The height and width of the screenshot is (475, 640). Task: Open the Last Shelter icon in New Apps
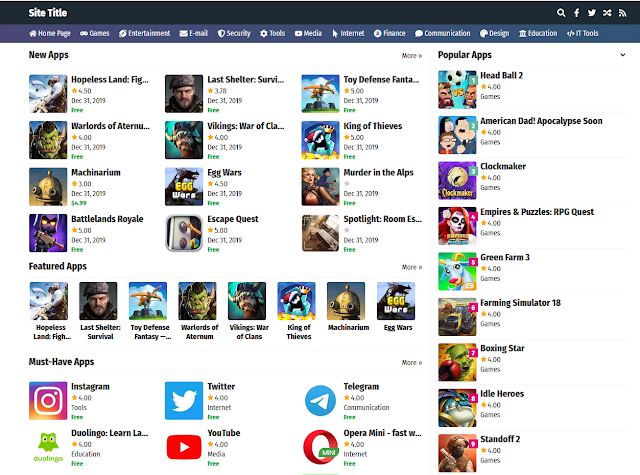click(x=184, y=93)
